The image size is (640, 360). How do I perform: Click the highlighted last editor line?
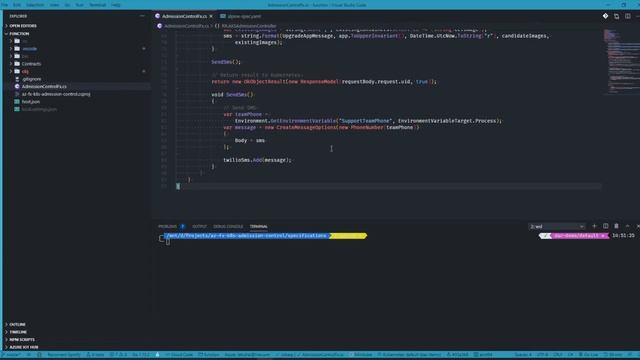click(x=389, y=186)
